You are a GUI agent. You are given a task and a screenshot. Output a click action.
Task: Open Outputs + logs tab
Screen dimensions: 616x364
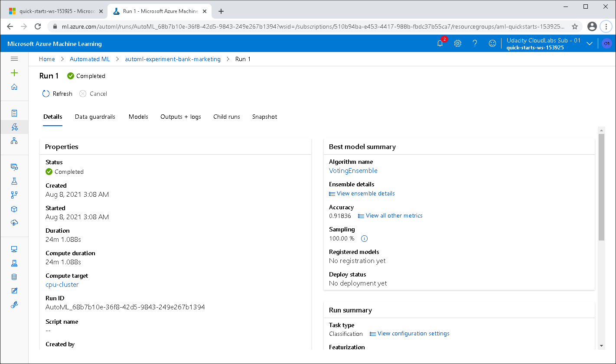[x=181, y=117]
